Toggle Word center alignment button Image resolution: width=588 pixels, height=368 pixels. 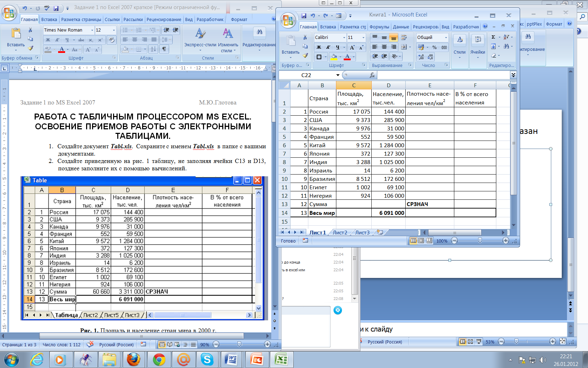coord(134,40)
